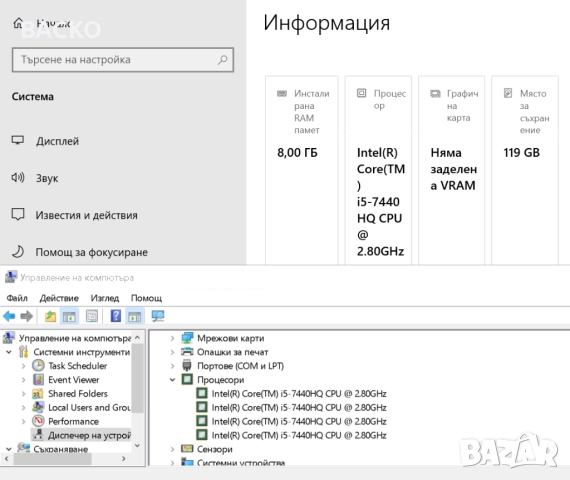The height and width of the screenshot is (480, 570).
Task: Click the monitor icon next to Дисплей
Action: click(x=18, y=140)
